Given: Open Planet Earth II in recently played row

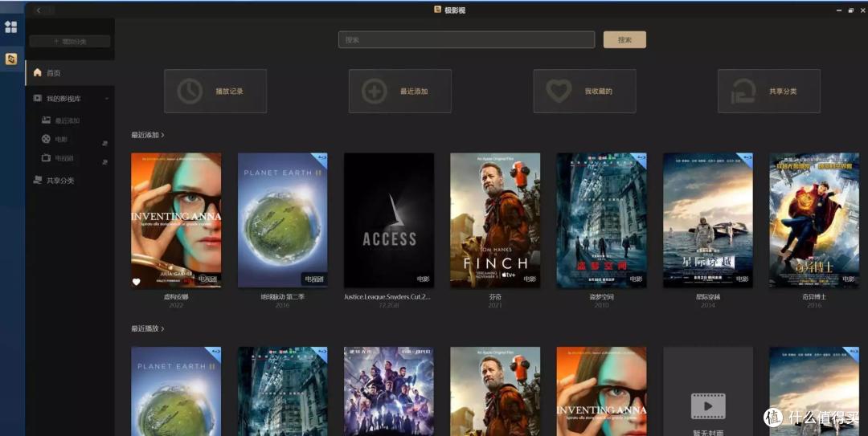Looking at the screenshot, I should pyautogui.click(x=176, y=391).
